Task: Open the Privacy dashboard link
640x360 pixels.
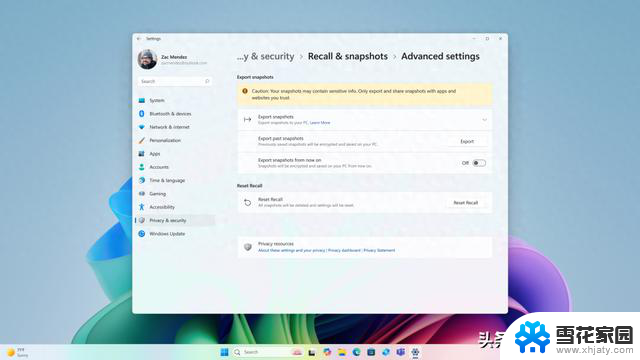Action: 344,250
